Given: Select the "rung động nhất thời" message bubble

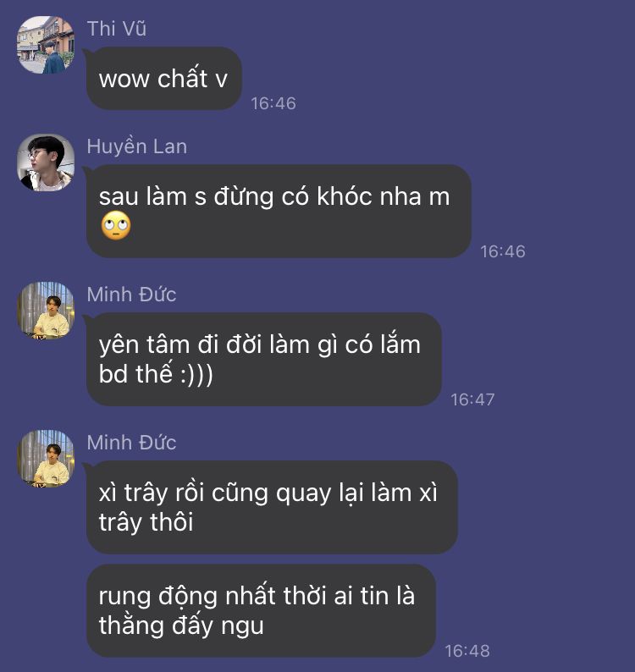Looking at the screenshot, I should coord(261,611).
